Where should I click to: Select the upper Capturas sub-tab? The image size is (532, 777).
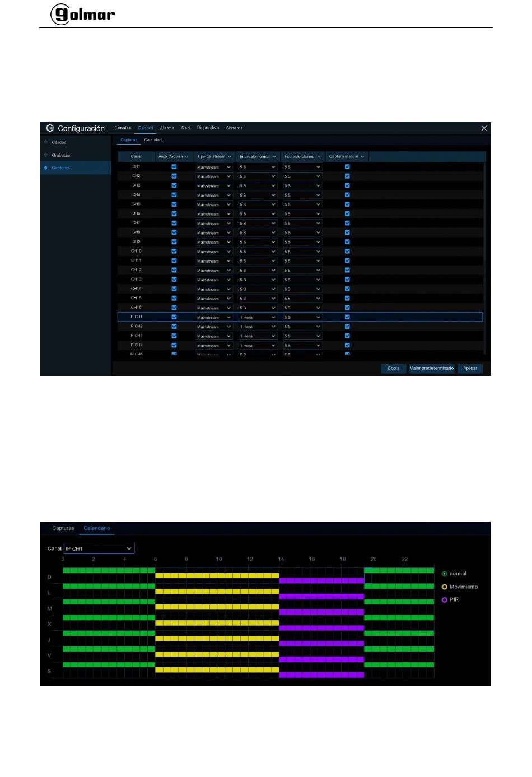(x=129, y=140)
